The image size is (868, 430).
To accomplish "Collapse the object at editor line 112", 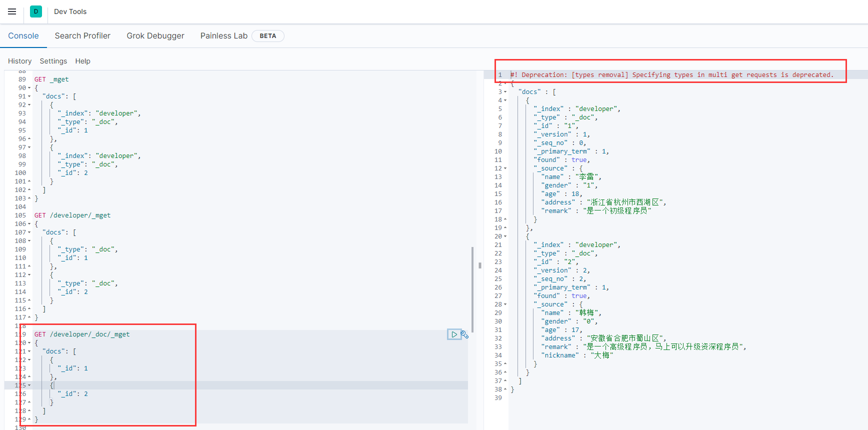I will [x=29, y=275].
